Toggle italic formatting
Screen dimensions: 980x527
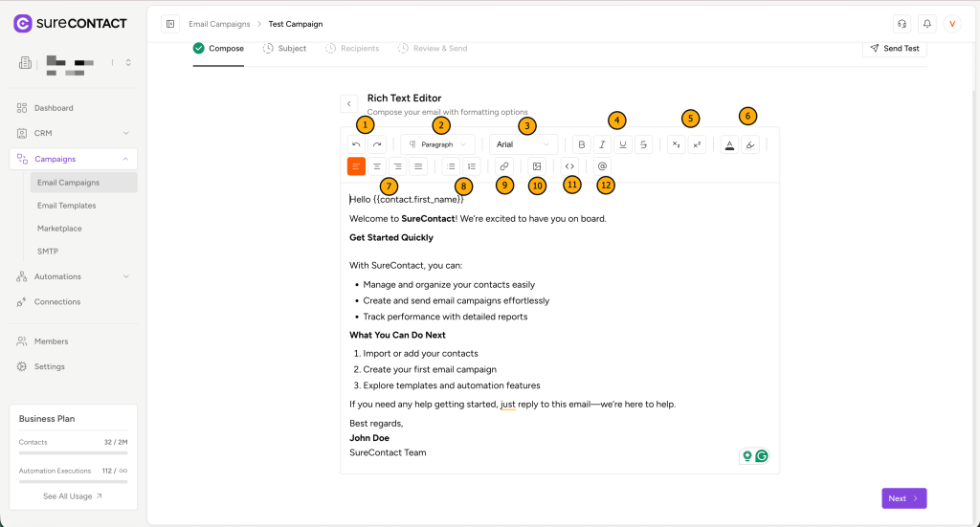602,144
